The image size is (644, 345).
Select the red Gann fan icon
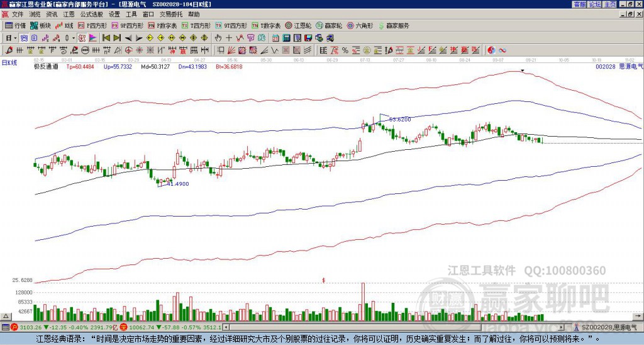point(231,50)
